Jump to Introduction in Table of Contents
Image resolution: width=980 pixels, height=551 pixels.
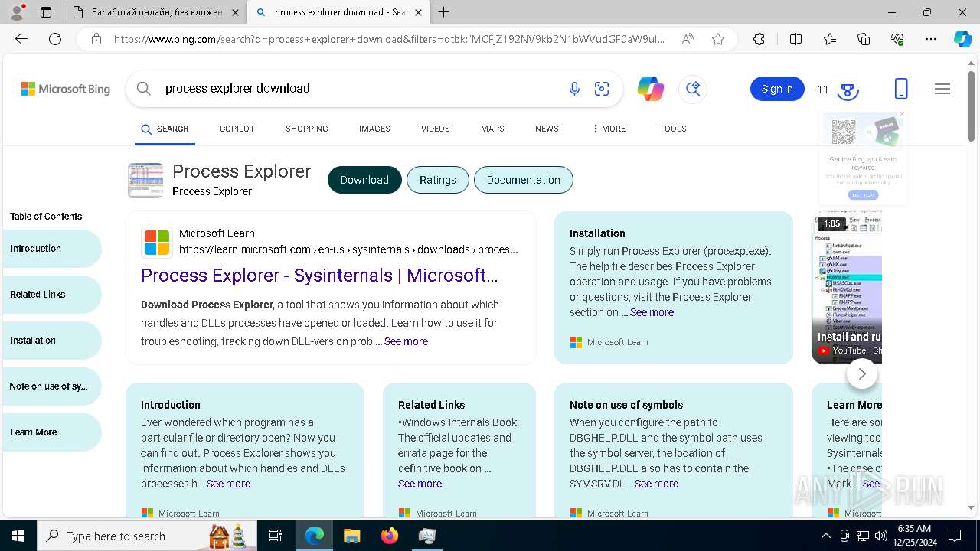point(51,249)
